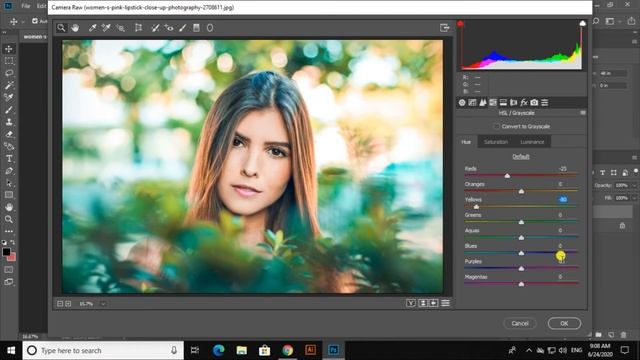
Task: Click the Greens hue slider handle
Action: point(521,222)
